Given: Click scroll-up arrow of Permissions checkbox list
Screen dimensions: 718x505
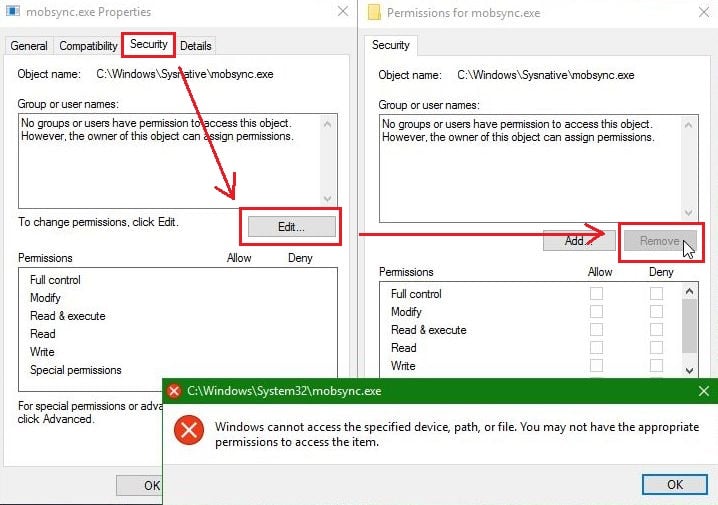Looking at the screenshot, I should point(690,291).
